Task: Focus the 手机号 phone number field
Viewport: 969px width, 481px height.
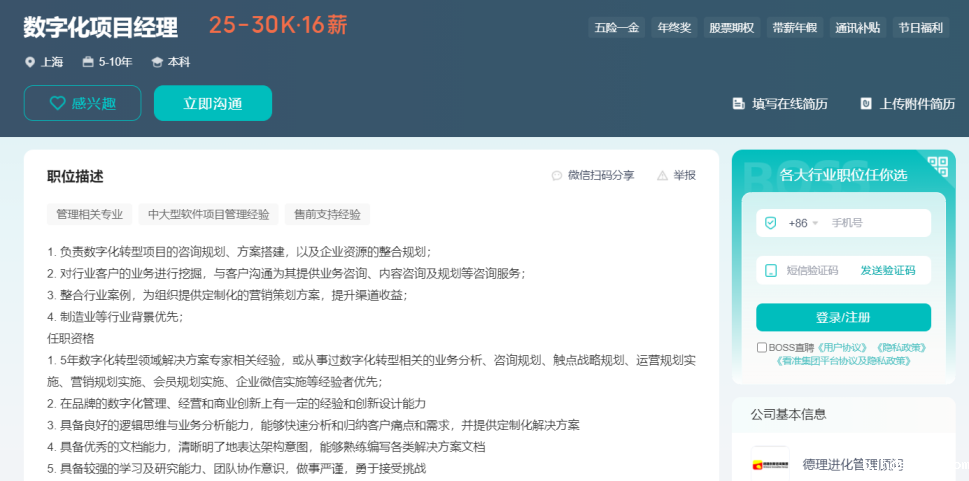Action: click(x=875, y=223)
